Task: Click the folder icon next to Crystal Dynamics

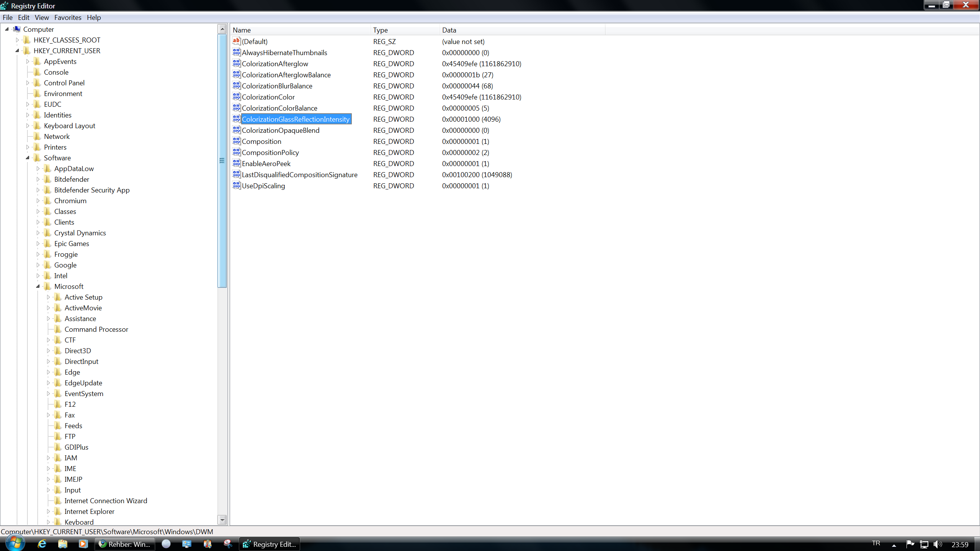Action: (x=48, y=233)
